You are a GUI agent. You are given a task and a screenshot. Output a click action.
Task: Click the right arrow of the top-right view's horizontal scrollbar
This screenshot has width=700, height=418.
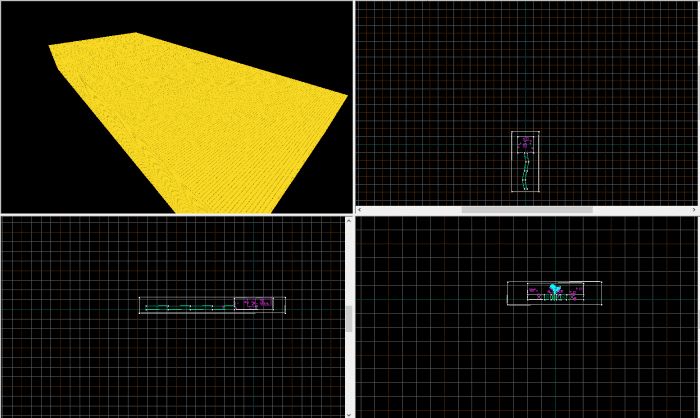point(694,210)
